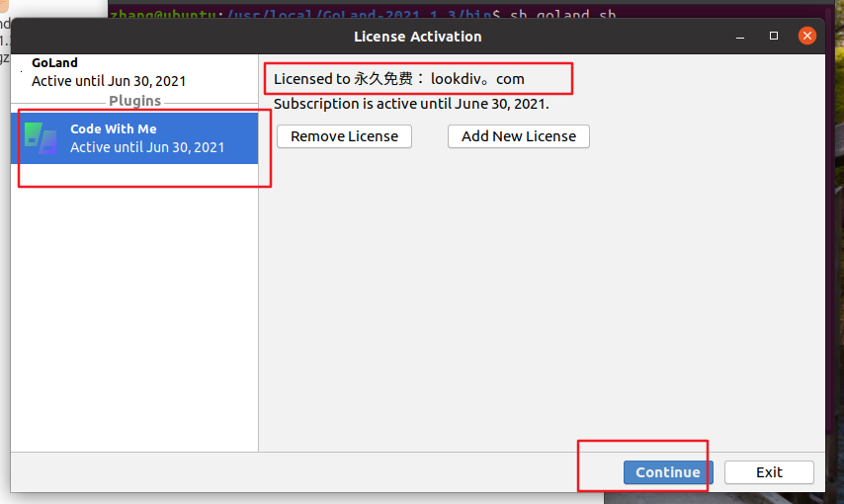Maximize the License Activation dialog
Viewport: 844px width, 504px height.
[x=774, y=37]
